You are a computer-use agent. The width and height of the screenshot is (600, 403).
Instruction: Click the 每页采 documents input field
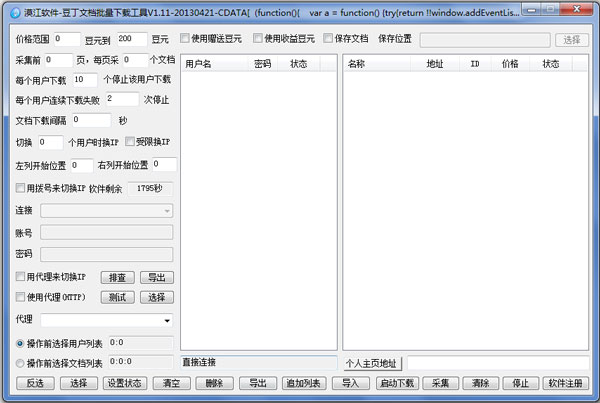click(135, 60)
